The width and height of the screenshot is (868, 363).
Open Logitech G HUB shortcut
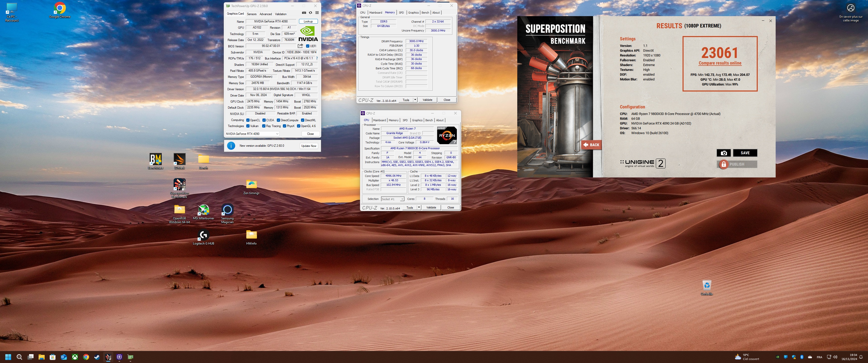(203, 237)
